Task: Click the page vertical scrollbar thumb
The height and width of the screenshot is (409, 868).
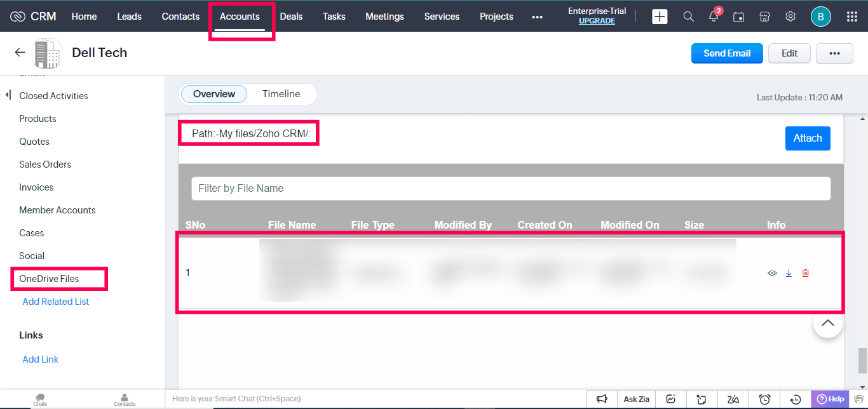Action: tap(862, 360)
